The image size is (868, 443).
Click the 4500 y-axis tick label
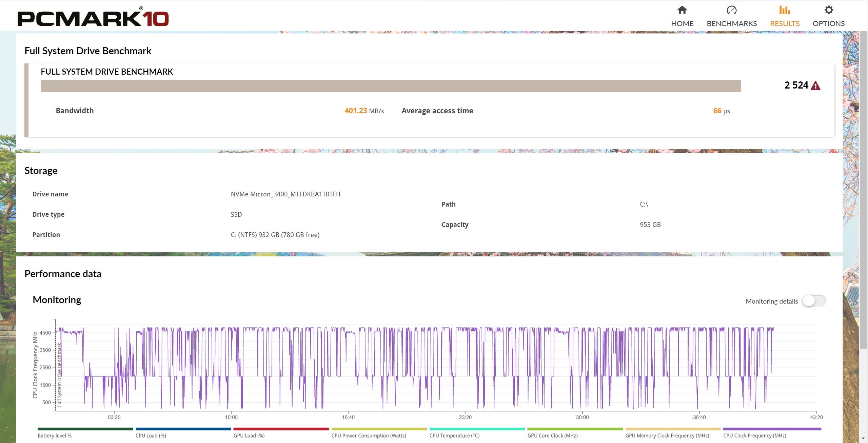coord(45,333)
